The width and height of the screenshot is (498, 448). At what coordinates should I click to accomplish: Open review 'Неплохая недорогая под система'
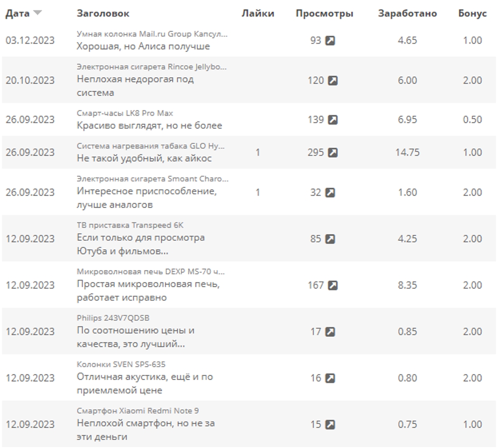(x=135, y=86)
